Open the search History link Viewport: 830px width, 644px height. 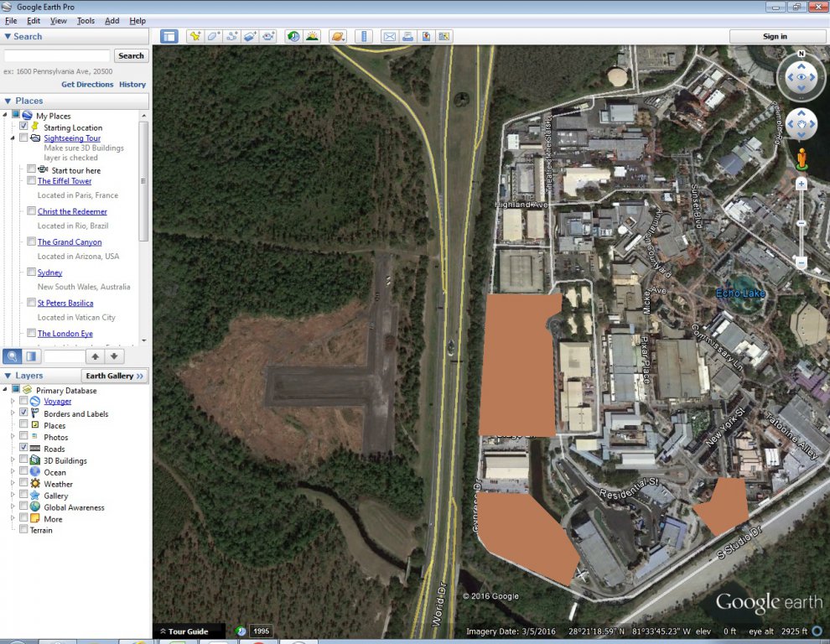(x=132, y=84)
